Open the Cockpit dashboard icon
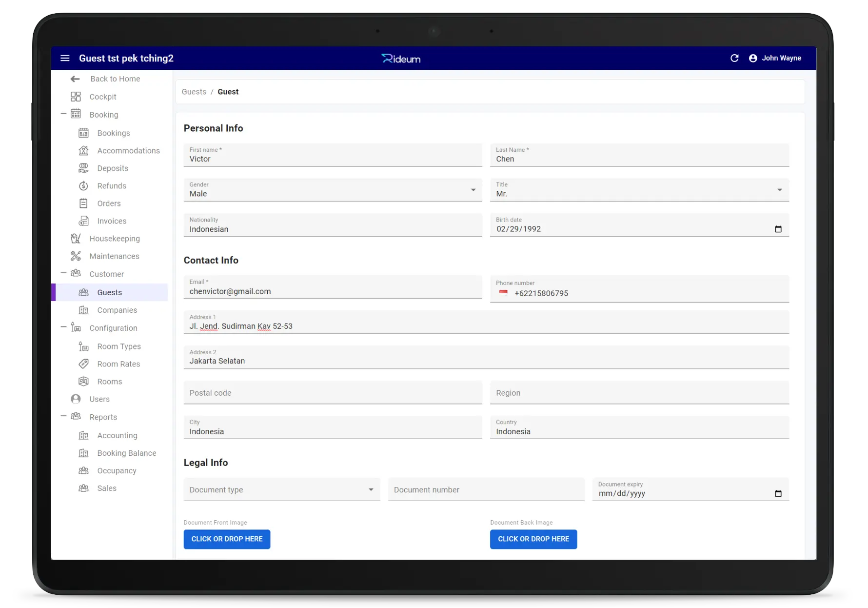This screenshot has height=608, width=868. pyautogui.click(x=76, y=97)
